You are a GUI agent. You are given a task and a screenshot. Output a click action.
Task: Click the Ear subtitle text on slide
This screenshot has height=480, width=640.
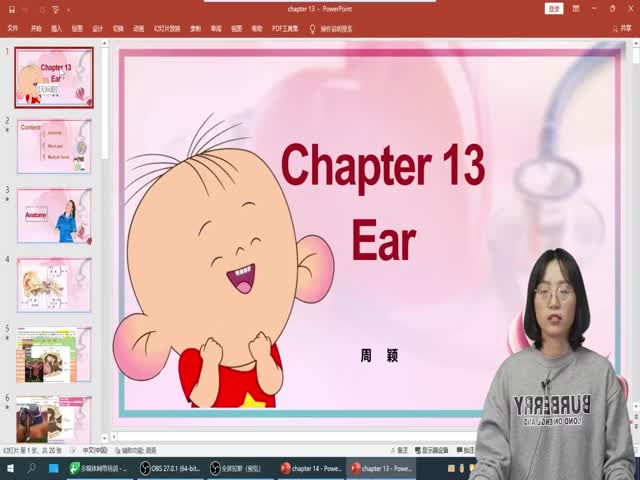(384, 240)
